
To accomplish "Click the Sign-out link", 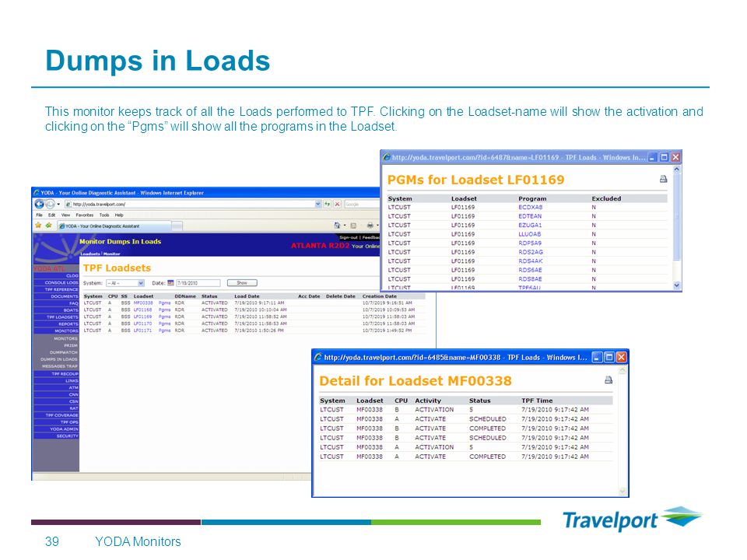I will pos(349,237).
